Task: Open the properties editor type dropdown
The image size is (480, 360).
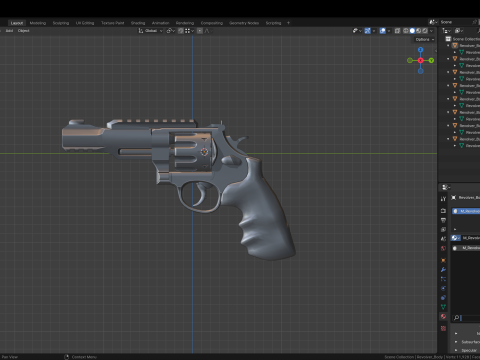Action: pos(446,187)
